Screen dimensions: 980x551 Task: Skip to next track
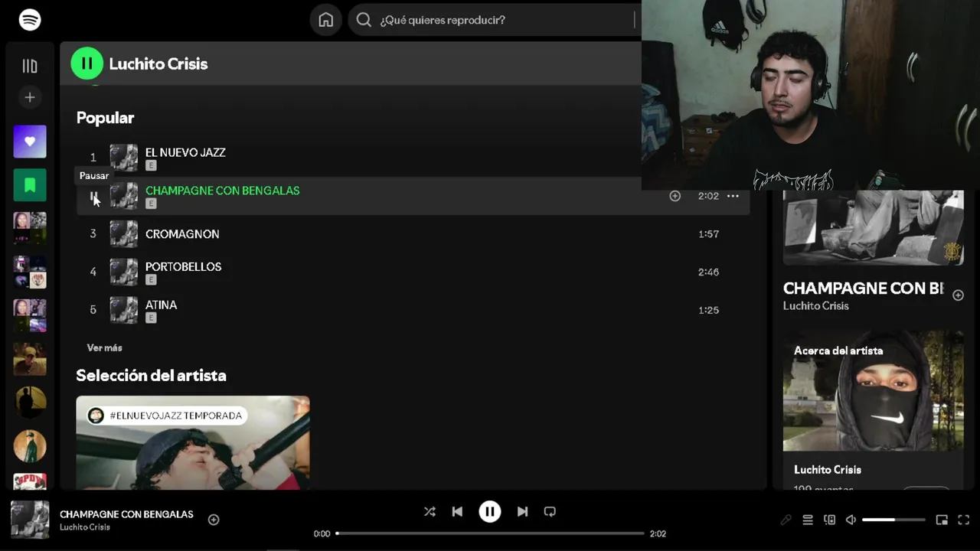pyautogui.click(x=522, y=511)
